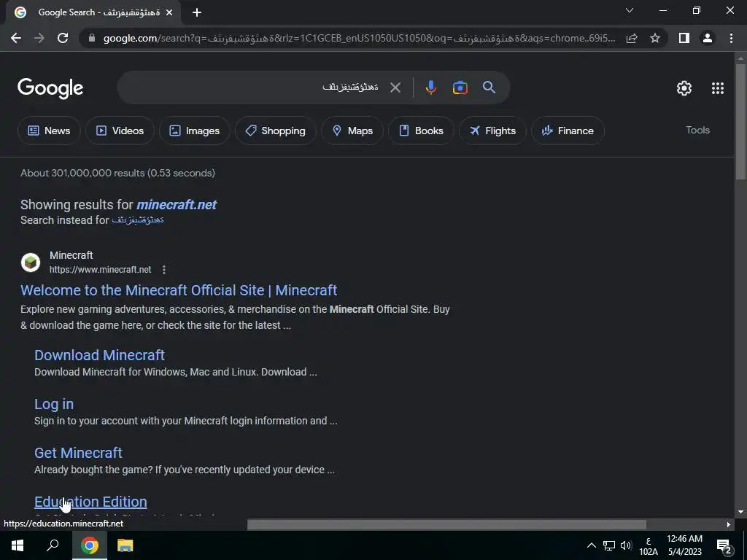
Task: Click the vertical scrollbar down arrow
Action: pyautogui.click(x=740, y=512)
